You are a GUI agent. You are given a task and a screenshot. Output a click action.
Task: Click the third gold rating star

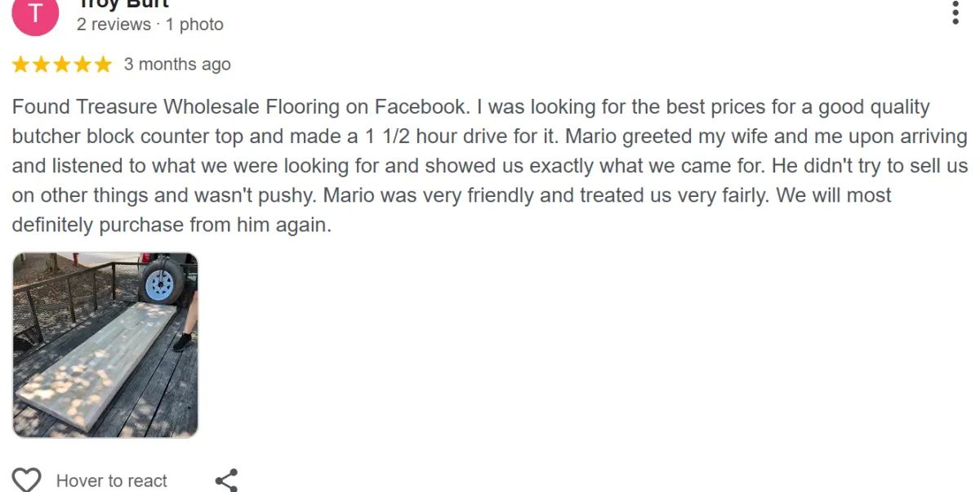(x=62, y=65)
